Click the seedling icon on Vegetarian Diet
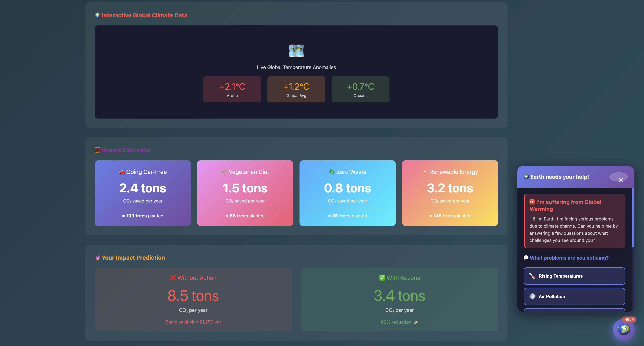Image resolution: width=644 pixels, height=346 pixels. coord(224,172)
